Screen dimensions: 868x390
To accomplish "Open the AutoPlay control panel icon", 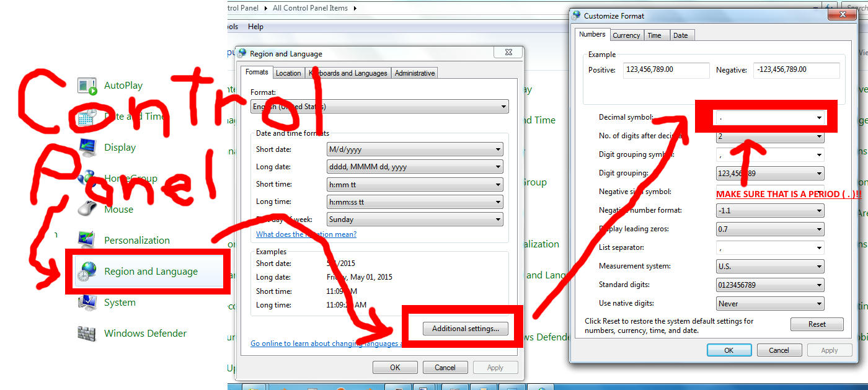I will pos(87,86).
